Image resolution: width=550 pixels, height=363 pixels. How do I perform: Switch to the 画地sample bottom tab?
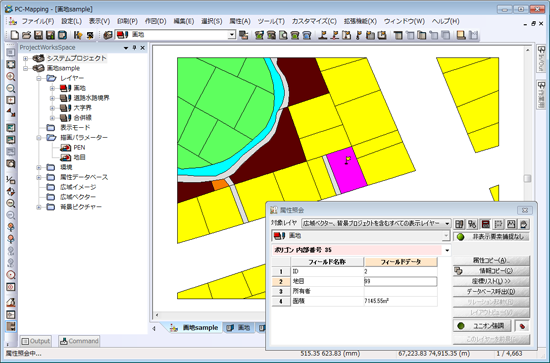(x=194, y=328)
